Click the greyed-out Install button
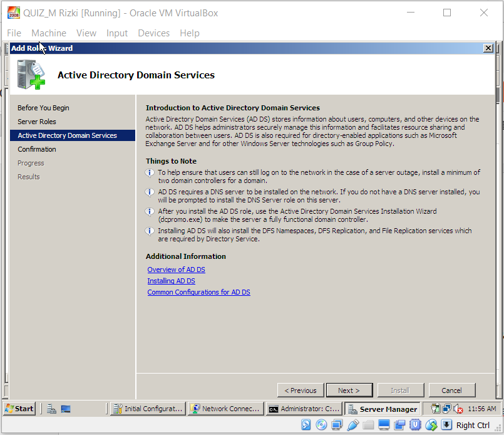The height and width of the screenshot is (435, 504). pos(401,390)
